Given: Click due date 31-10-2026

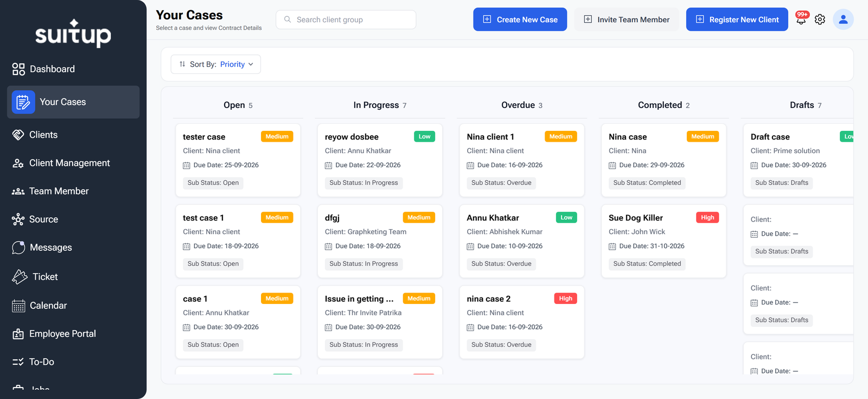Looking at the screenshot, I should 652,246.
